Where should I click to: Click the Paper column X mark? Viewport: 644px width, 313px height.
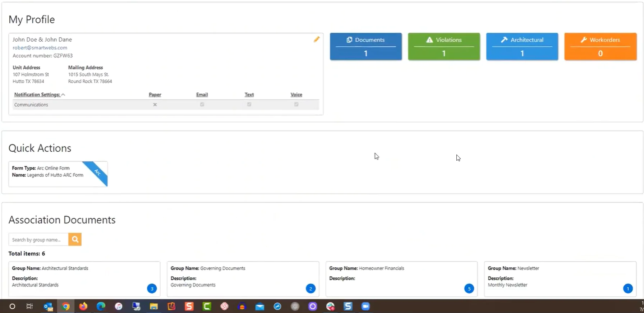155,105
